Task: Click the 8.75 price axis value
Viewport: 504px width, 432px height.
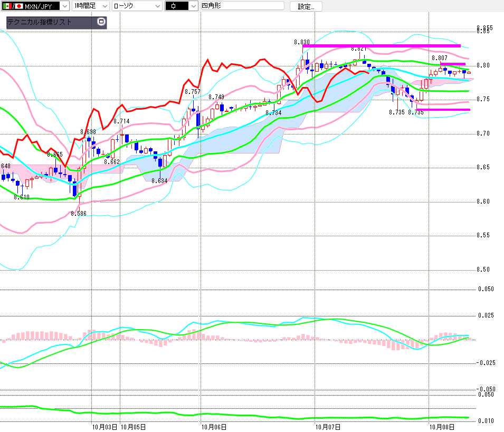Action: [x=483, y=99]
